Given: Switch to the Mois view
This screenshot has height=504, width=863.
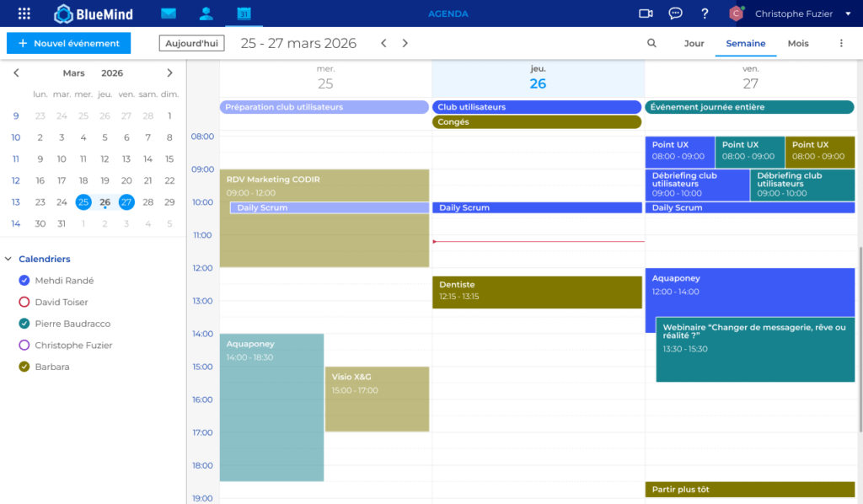Looking at the screenshot, I should (797, 43).
